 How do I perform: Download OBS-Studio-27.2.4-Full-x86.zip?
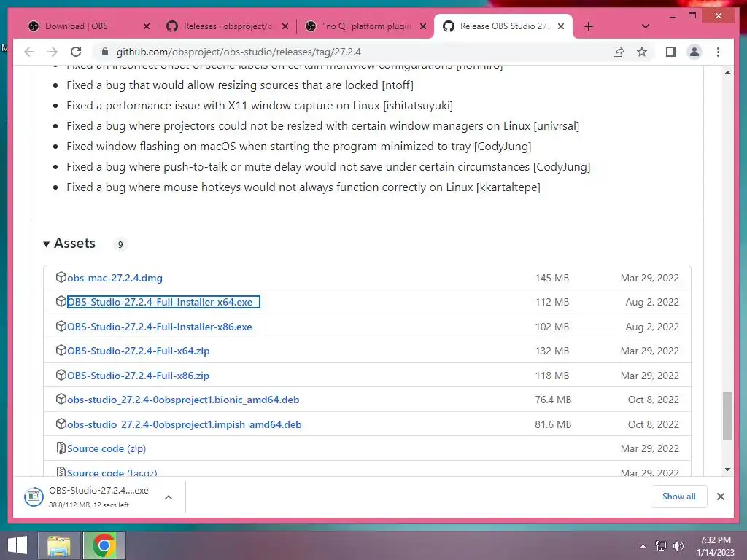[x=138, y=376]
